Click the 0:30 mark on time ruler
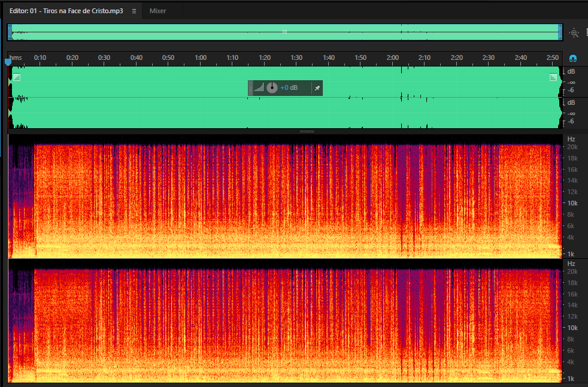This screenshot has height=387, width=588. click(x=104, y=58)
